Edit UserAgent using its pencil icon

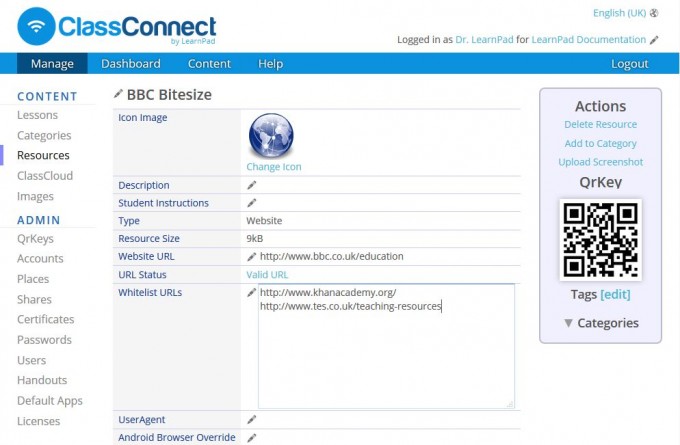click(252, 419)
